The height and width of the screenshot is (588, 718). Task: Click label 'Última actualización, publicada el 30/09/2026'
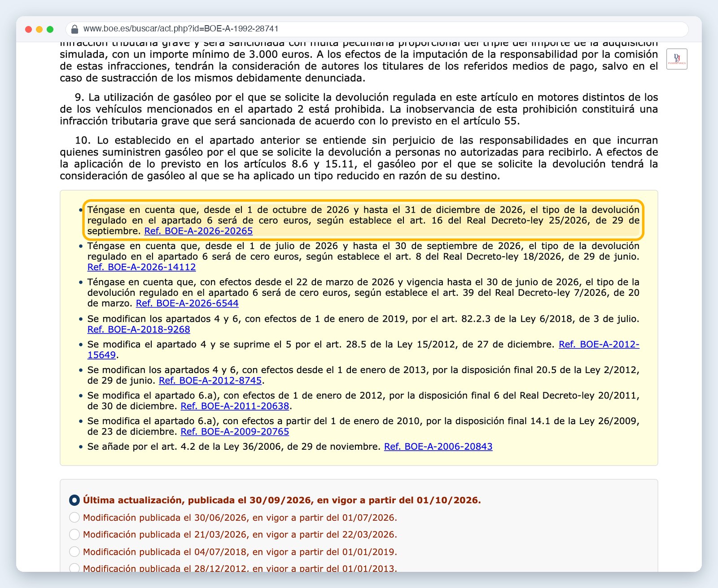tap(282, 500)
